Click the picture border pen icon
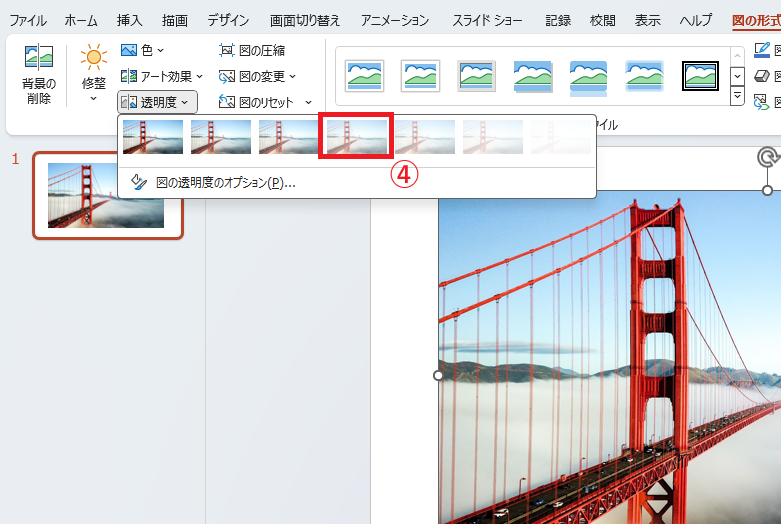781x524 pixels. pos(762,50)
